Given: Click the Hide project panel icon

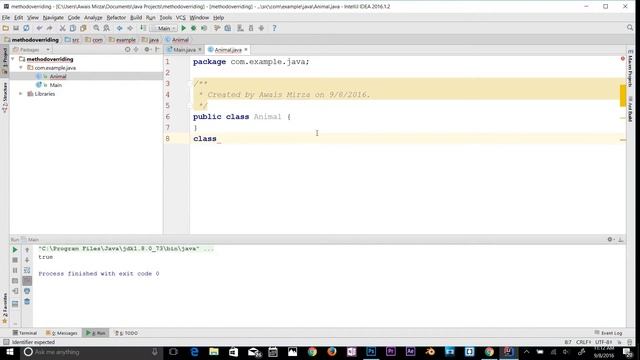Looking at the screenshot, I should (x=158, y=50).
